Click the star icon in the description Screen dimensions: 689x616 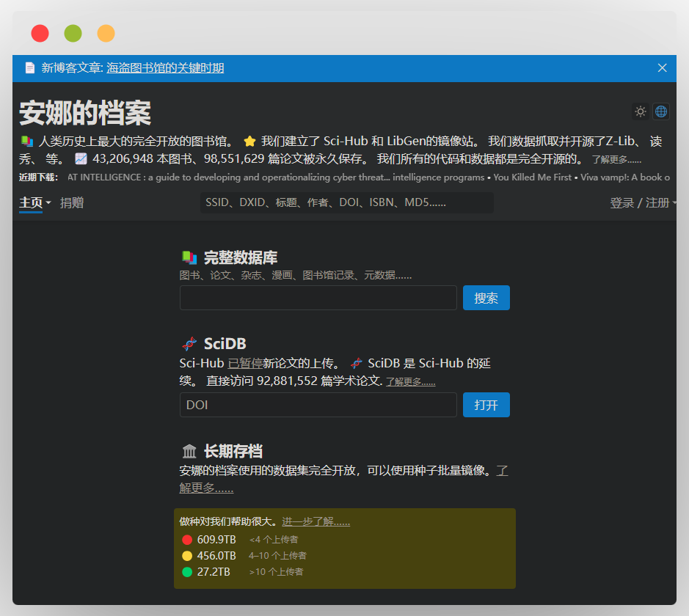click(249, 141)
